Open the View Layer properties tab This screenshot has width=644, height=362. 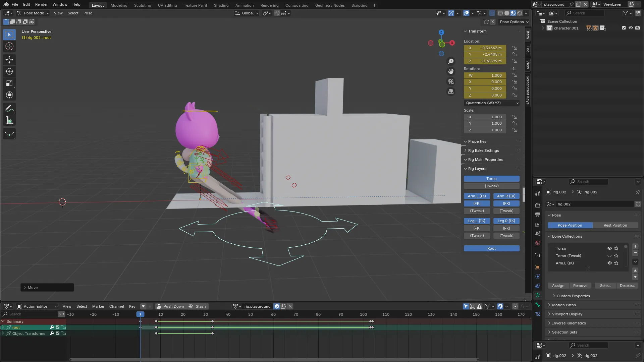click(538, 224)
